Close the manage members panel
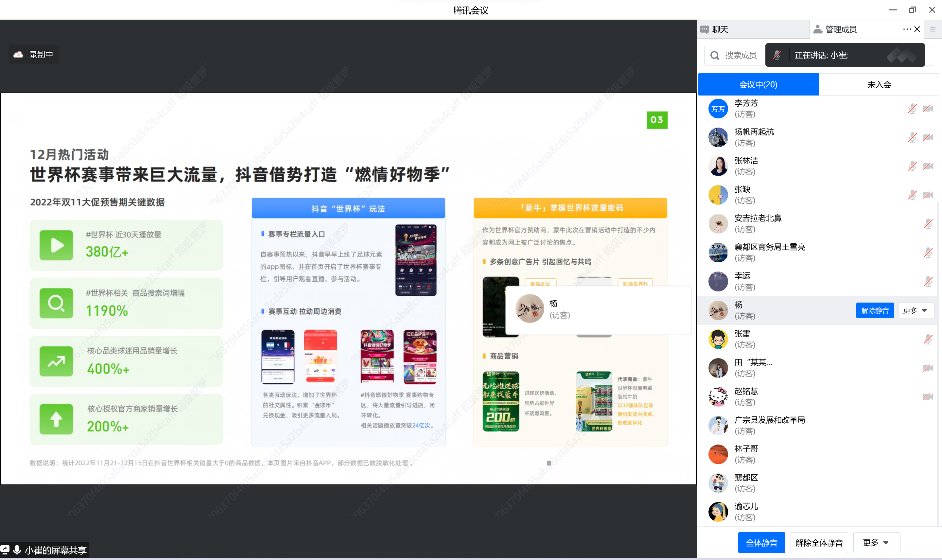The image size is (942, 560). (x=917, y=29)
